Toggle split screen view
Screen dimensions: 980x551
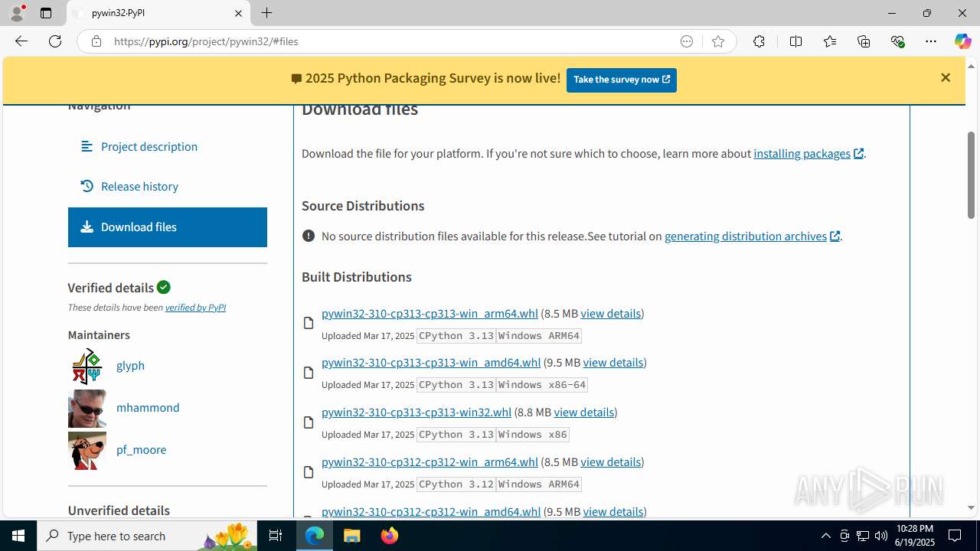tap(795, 41)
